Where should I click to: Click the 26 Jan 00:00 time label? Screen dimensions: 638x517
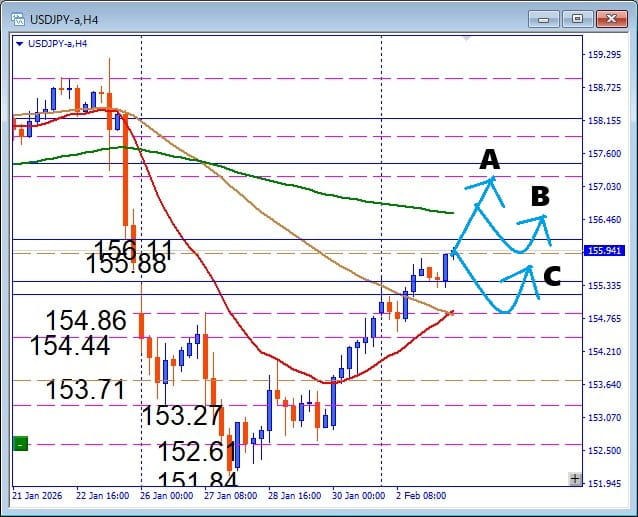click(x=166, y=495)
